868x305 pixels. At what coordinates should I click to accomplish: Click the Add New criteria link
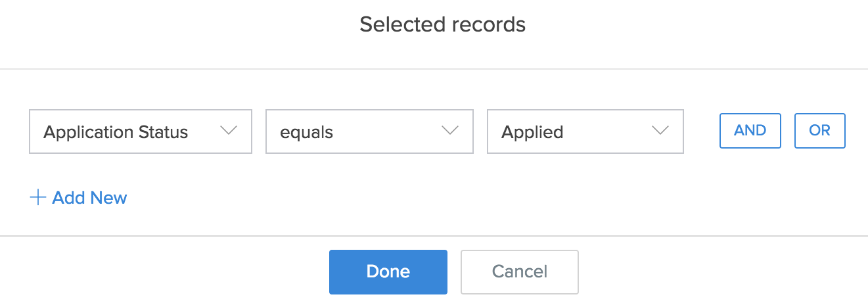[89, 198]
